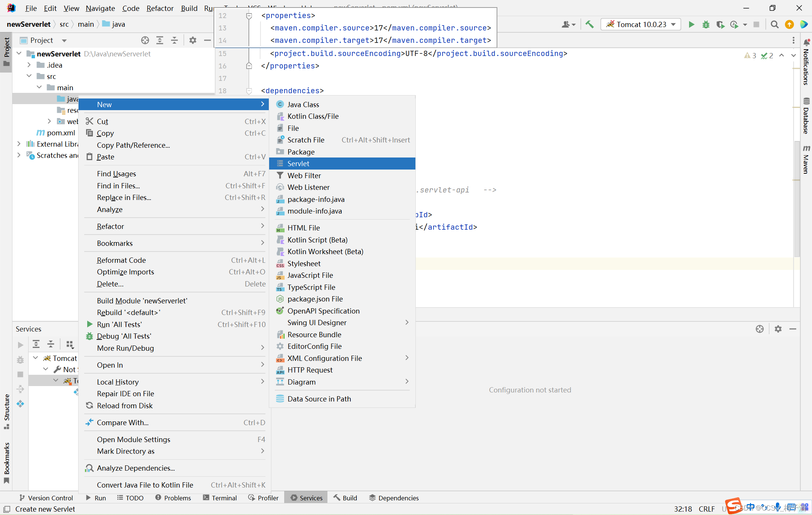Toggle the Project tool window stripe
The image size is (812, 515).
point(6,52)
